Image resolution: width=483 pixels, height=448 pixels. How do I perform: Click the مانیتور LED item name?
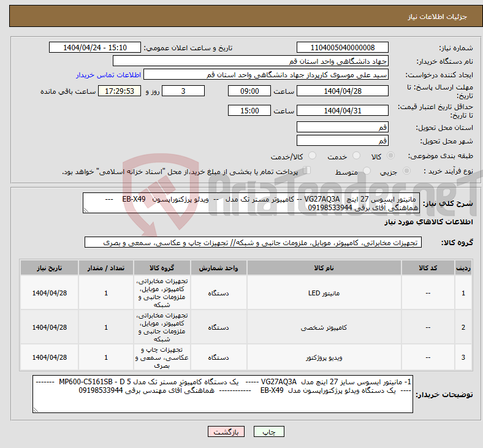click(324, 293)
